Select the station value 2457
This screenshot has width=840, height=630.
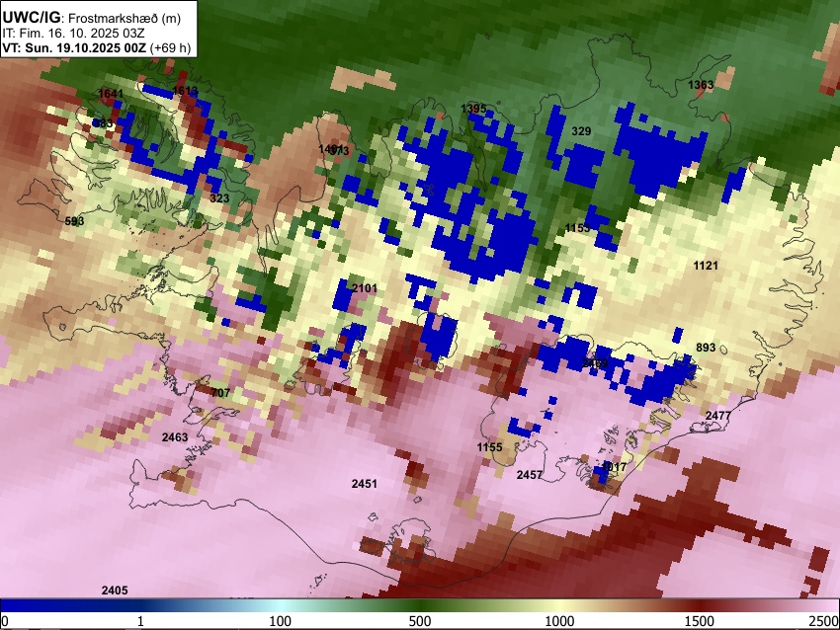click(x=530, y=475)
